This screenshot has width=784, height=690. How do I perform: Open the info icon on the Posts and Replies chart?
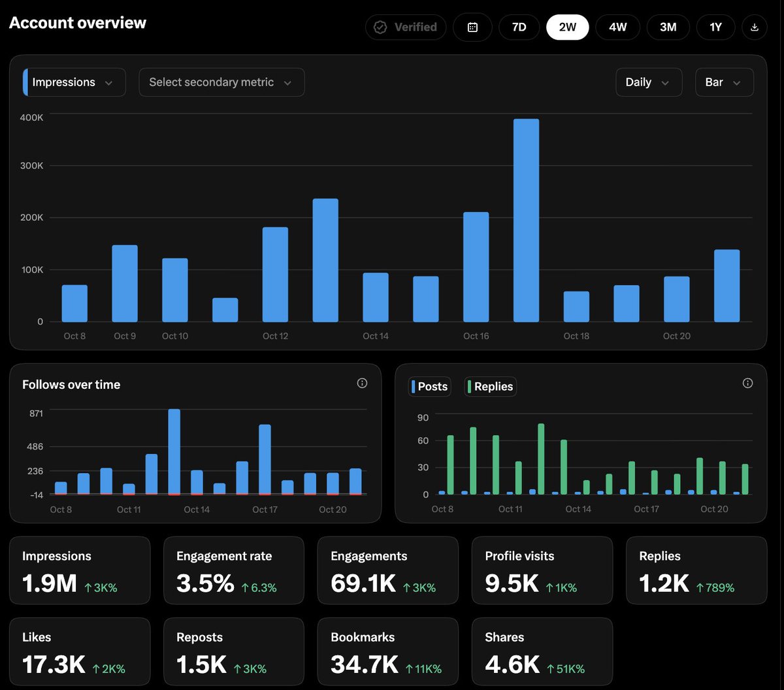point(748,384)
